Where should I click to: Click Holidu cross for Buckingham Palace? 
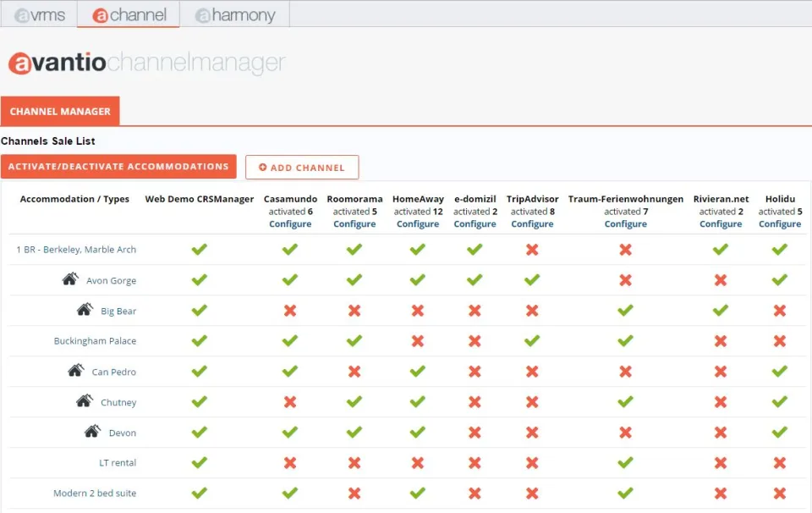[780, 341]
